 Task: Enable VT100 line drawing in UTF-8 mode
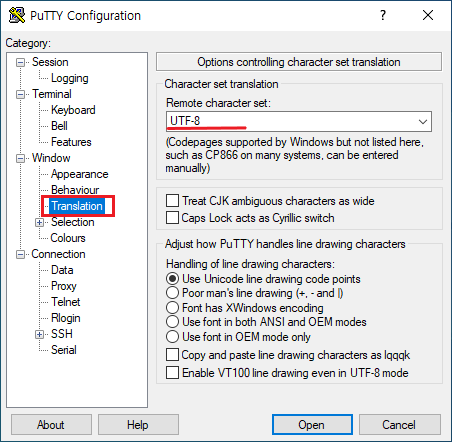pyautogui.click(x=172, y=373)
